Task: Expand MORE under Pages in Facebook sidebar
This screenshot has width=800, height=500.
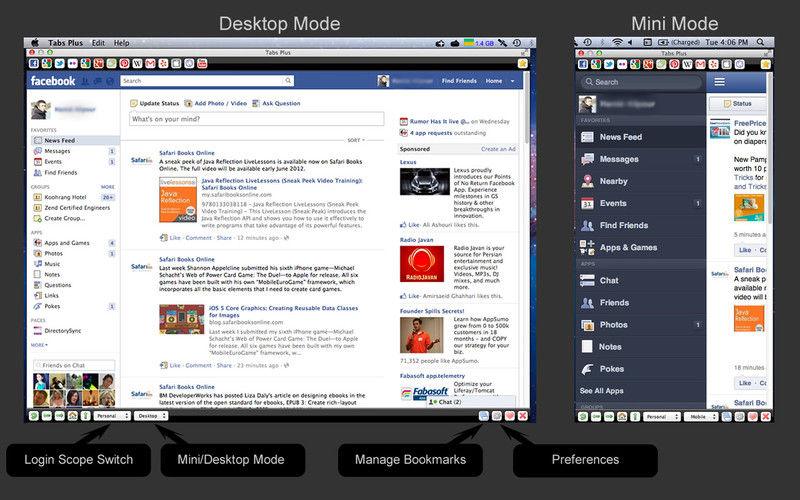Action: coord(39,345)
